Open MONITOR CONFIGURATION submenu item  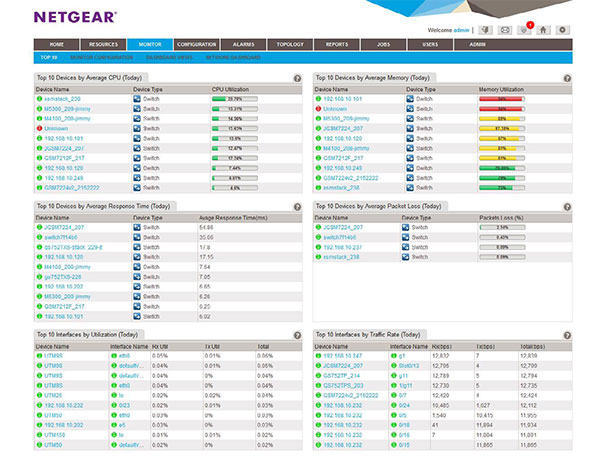tap(101, 57)
